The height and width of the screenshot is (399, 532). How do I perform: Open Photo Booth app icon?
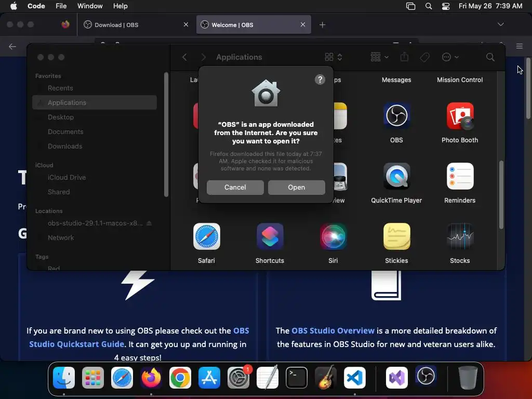460,116
